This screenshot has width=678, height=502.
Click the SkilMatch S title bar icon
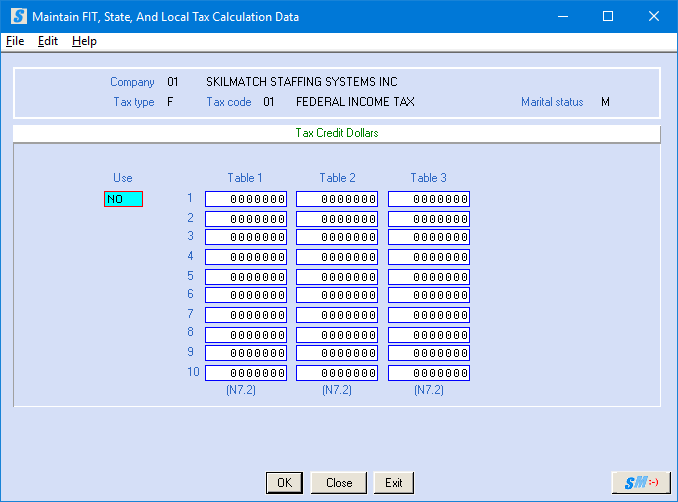(x=19, y=16)
